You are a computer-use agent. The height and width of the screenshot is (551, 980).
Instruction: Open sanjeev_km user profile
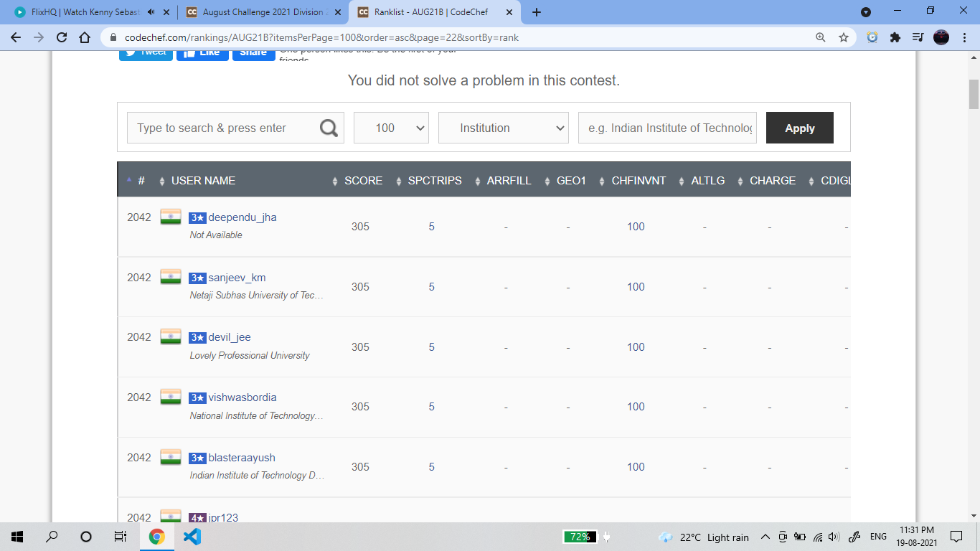tap(237, 278)
